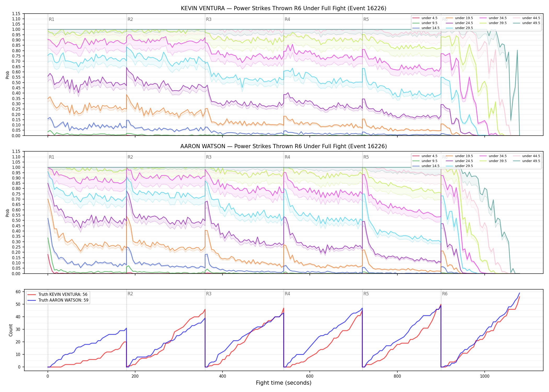The width and height of the screenshot is (549, 392).
Task: Click the 'Count' y-axis label
Action: click(x=11, y=330)
